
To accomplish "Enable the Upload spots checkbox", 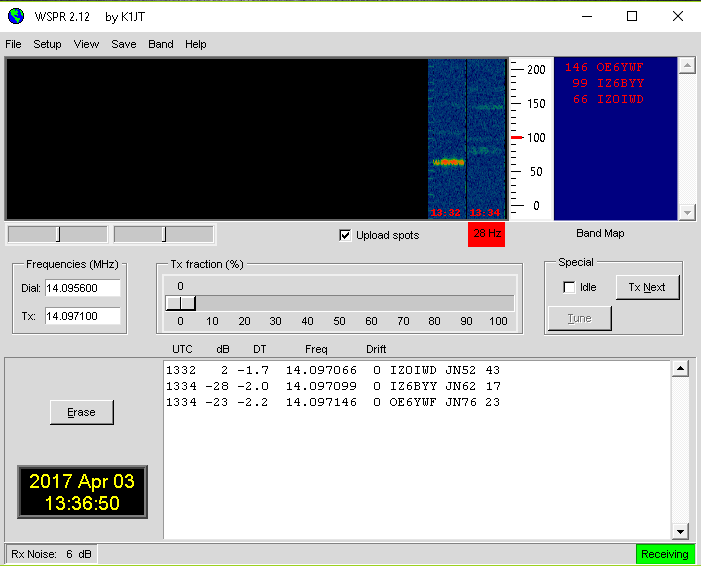I will pyautogui.click(x=346, y=235).
